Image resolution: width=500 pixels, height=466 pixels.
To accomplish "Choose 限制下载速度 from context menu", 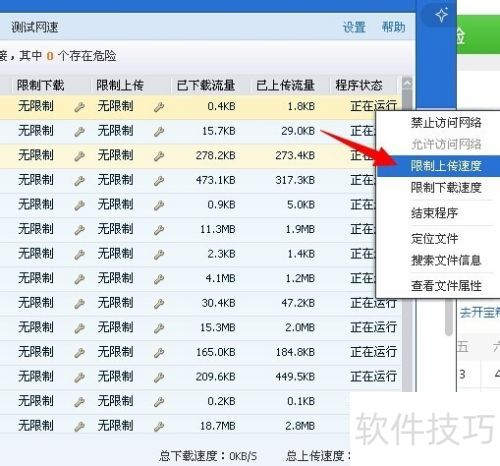I will pos(446,188).
